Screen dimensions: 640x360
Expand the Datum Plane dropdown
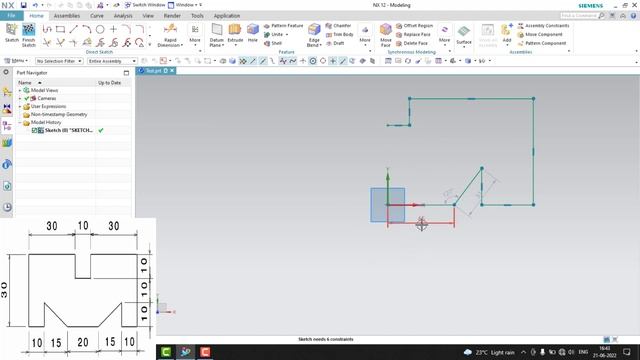pyautogui.click(x=223, y=45)
